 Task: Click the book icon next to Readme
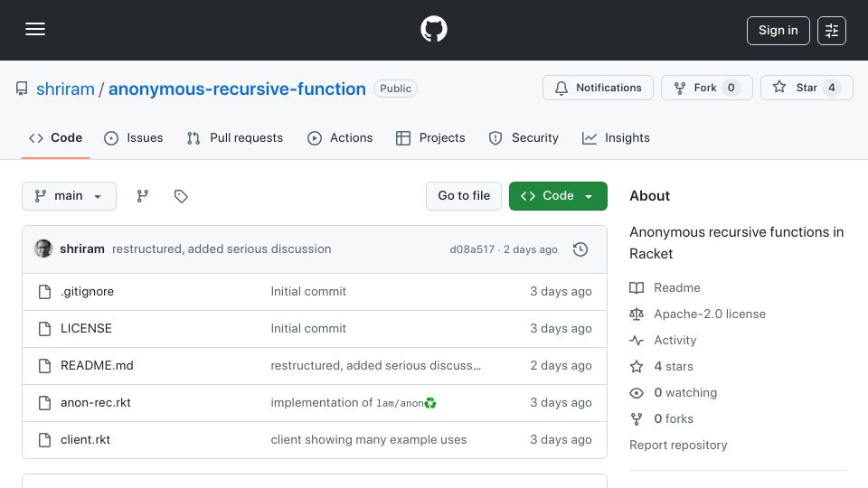tap(637, 287)
